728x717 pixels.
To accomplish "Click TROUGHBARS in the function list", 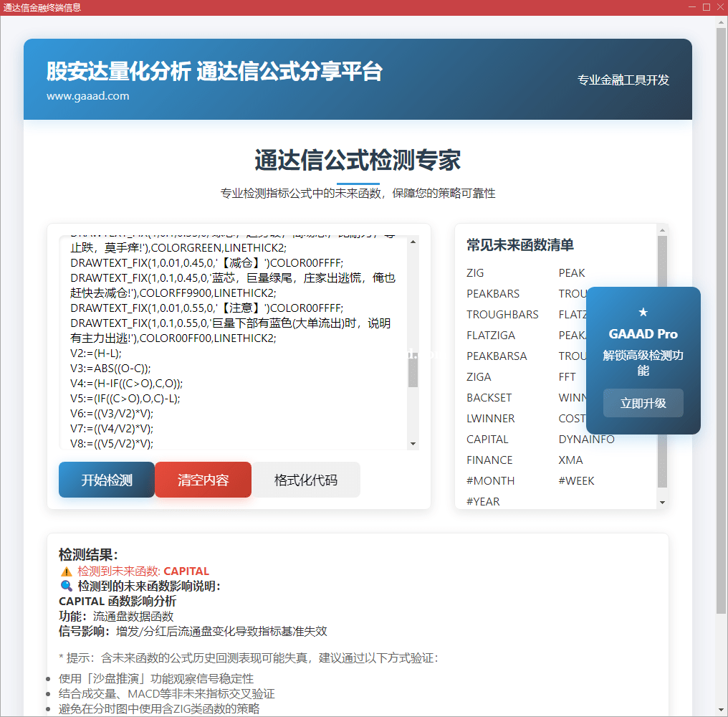I will pyautogui.click(x=502, y=315).
